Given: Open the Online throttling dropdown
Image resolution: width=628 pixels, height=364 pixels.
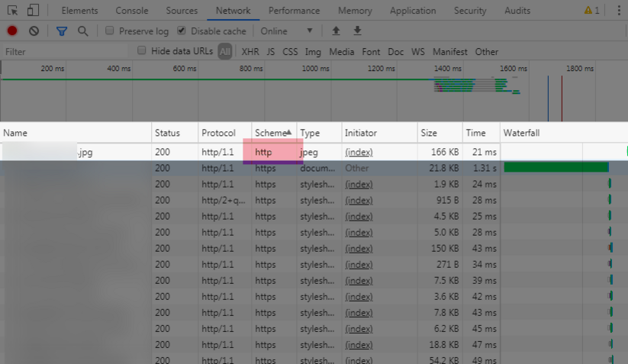Looking at the screenshot, I should tap(286, 31).
